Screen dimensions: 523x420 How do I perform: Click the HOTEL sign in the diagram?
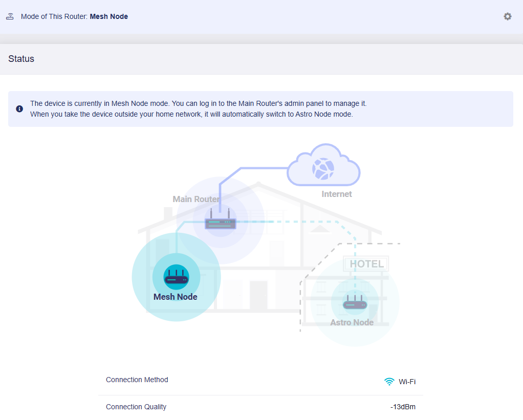click(x=366, y=264)
